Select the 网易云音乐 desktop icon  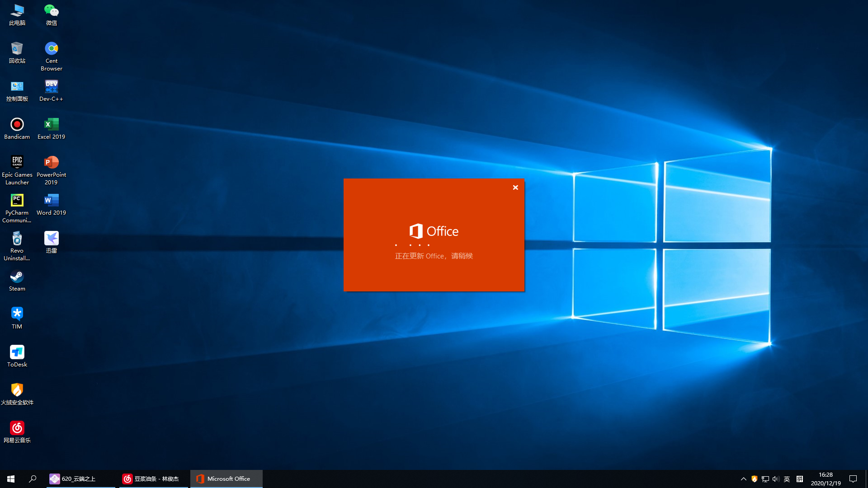(x=17, y=432)
